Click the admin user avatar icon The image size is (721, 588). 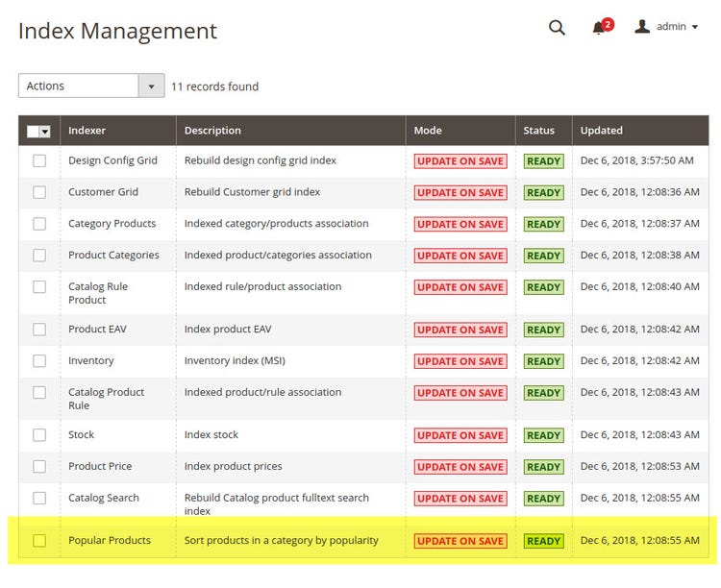[x=642, y=27]
